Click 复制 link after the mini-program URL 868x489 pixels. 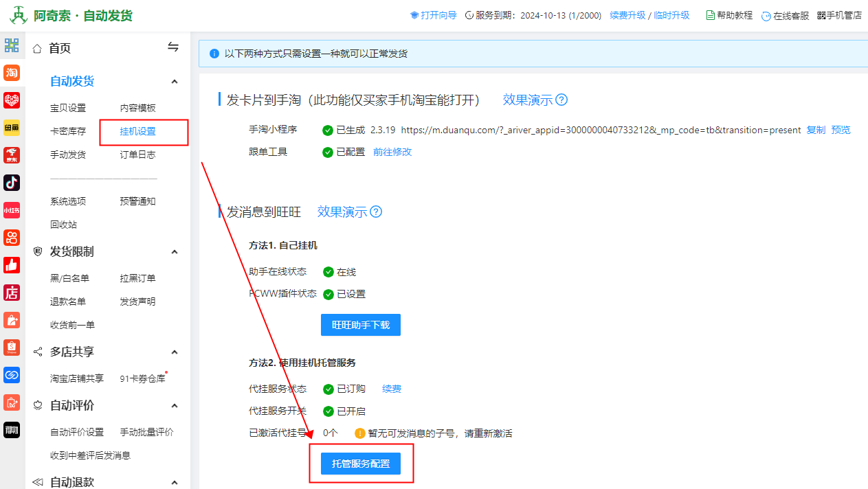(816, 130)
